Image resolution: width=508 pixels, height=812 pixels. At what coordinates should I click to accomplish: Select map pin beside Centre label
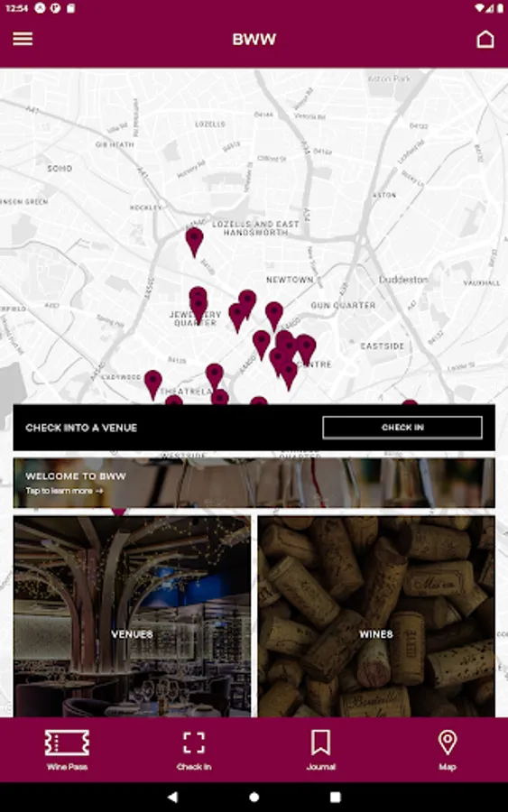306,349
